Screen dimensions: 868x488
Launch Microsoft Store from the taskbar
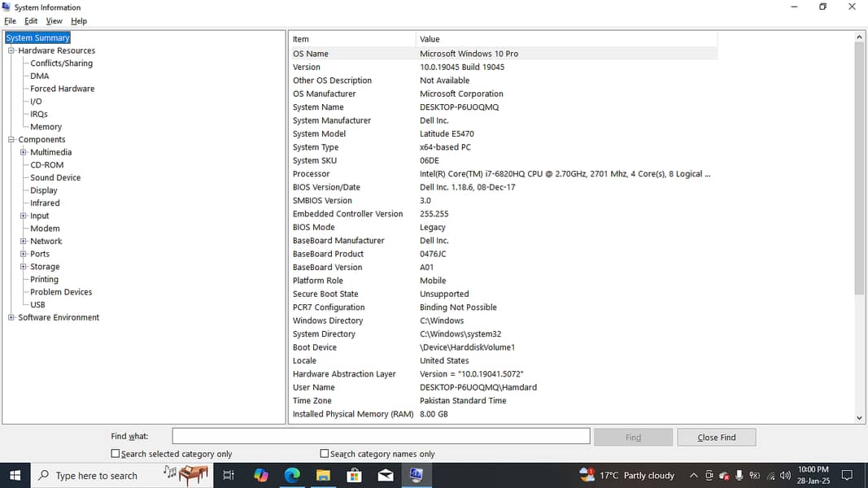(x=354, y=476)
